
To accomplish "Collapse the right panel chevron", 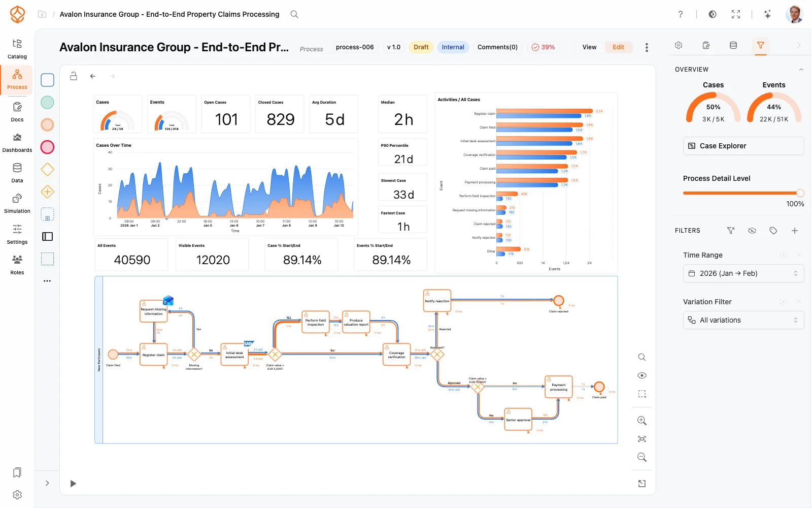I will (x=799, y=45).
